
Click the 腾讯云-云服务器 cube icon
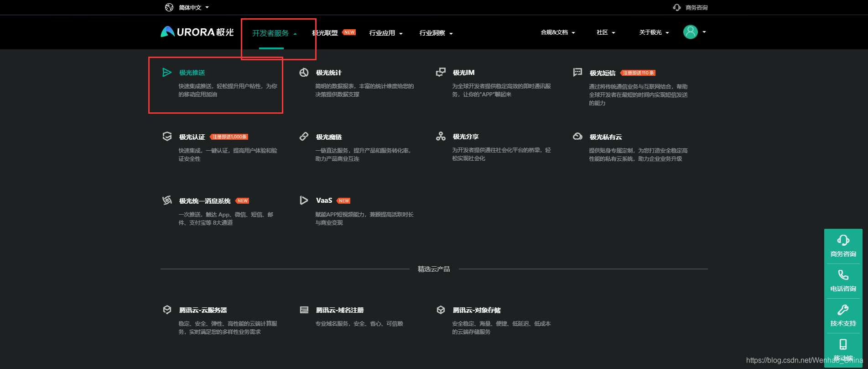[x=167, y=310]
